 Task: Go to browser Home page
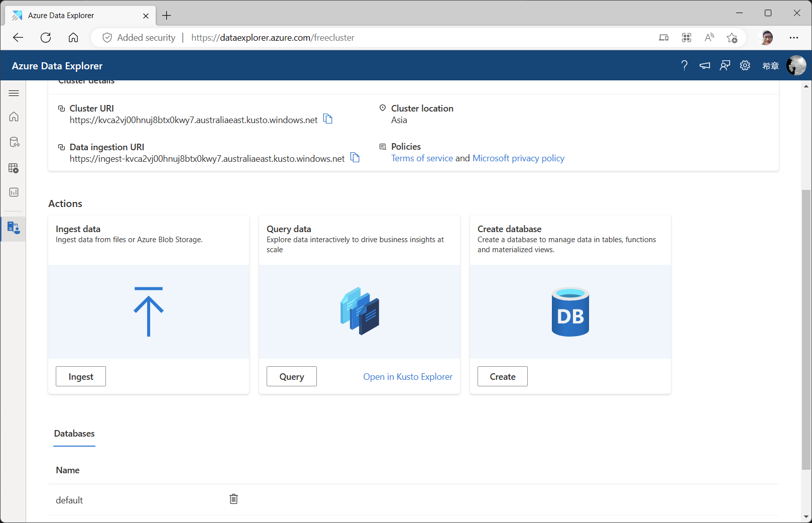(73, 38)
